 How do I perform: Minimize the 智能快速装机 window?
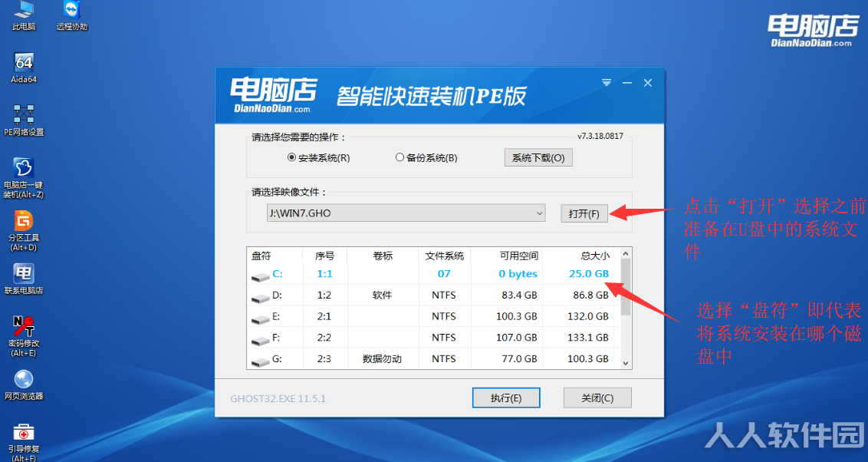(x=627, y=83)
